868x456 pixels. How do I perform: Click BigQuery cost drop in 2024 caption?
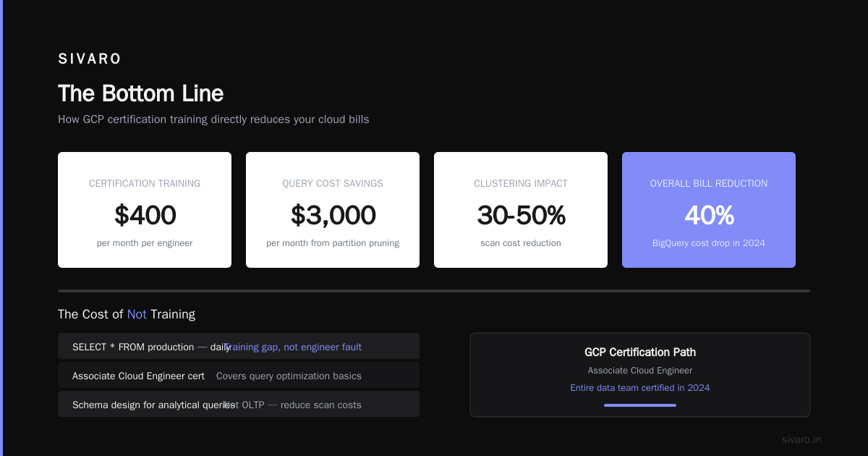[709, 243]
